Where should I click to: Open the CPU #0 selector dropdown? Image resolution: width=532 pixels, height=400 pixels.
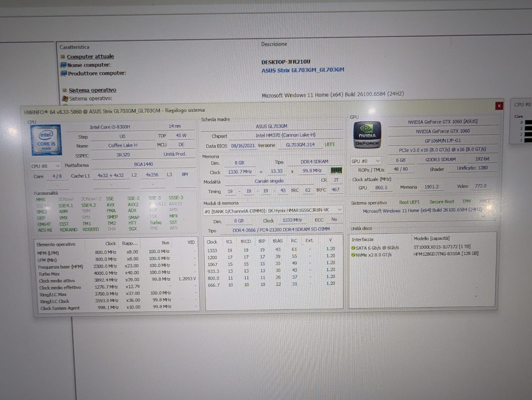coord(46,166)
